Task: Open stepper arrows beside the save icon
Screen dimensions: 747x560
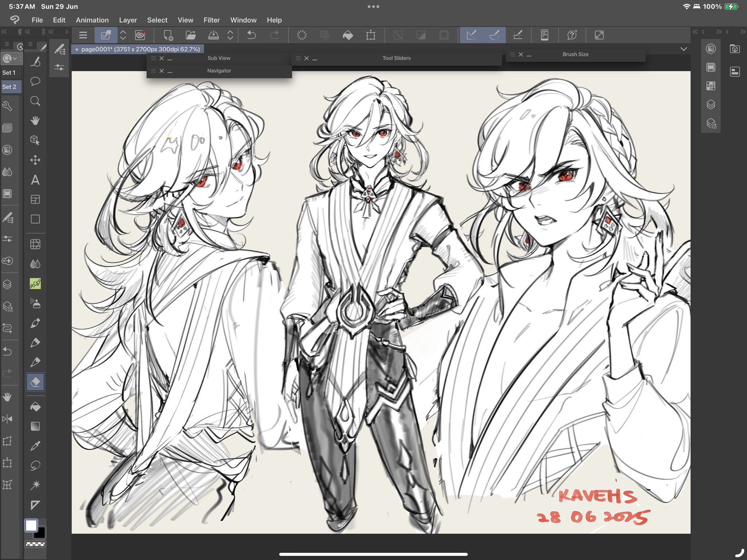Action: pos(230,35)
